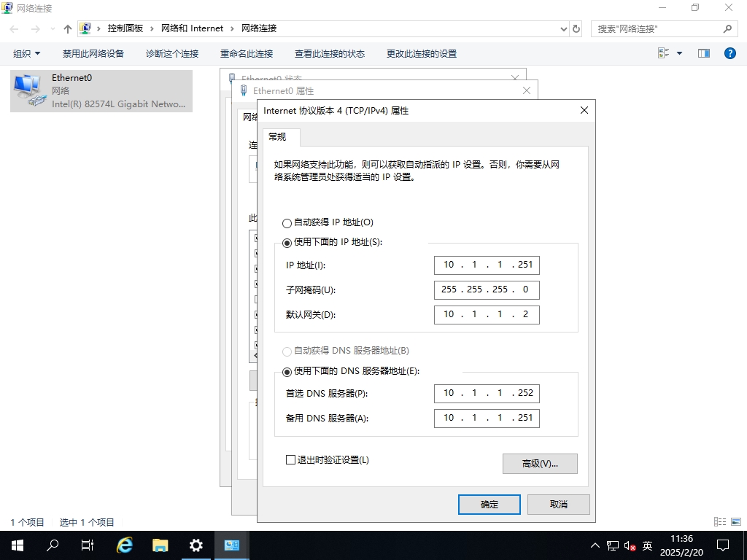The height and width of the screenshot is (560, 747).
Task: Select "自动获得 IP 地址" radio button
Action: 287,223
